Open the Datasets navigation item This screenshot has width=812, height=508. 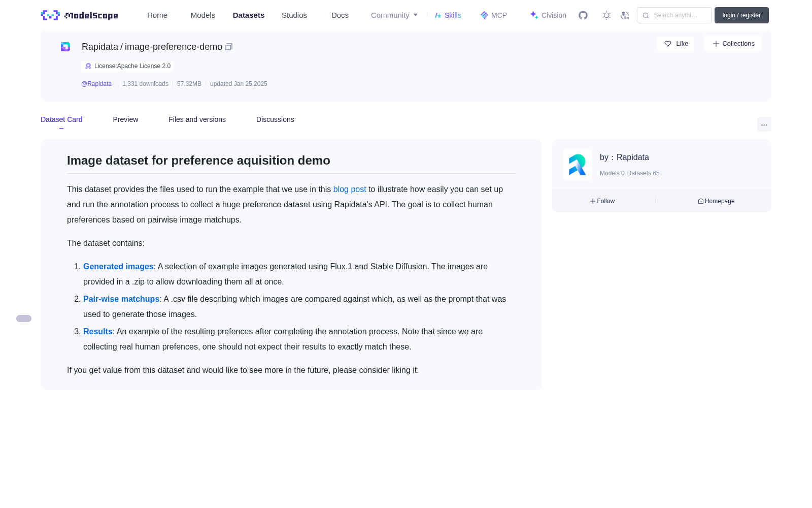[249, 15]
